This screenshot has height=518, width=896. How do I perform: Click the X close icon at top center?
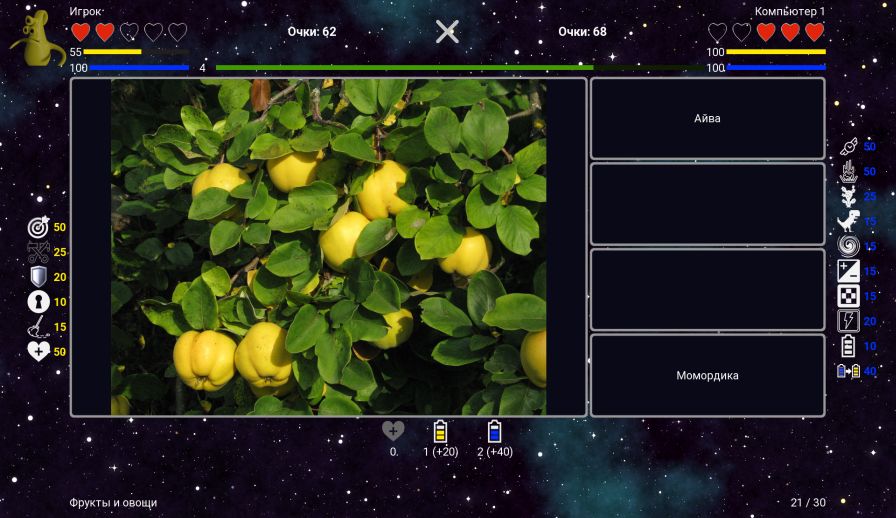(x=447, y=32)
